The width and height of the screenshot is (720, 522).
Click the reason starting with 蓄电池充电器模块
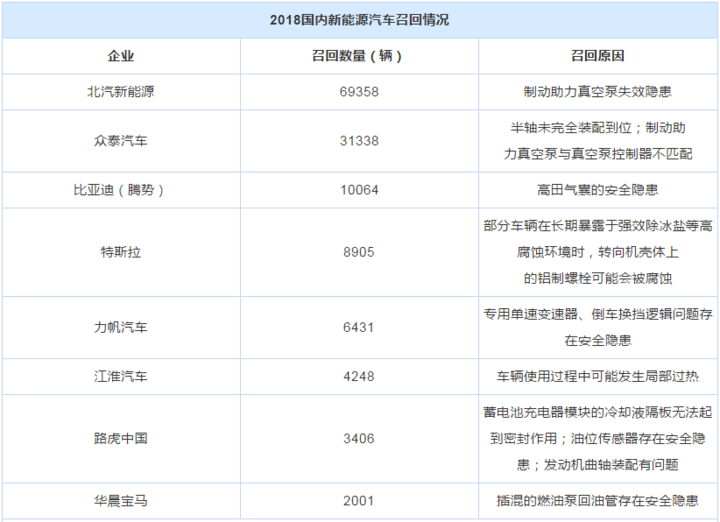(598, 438)
